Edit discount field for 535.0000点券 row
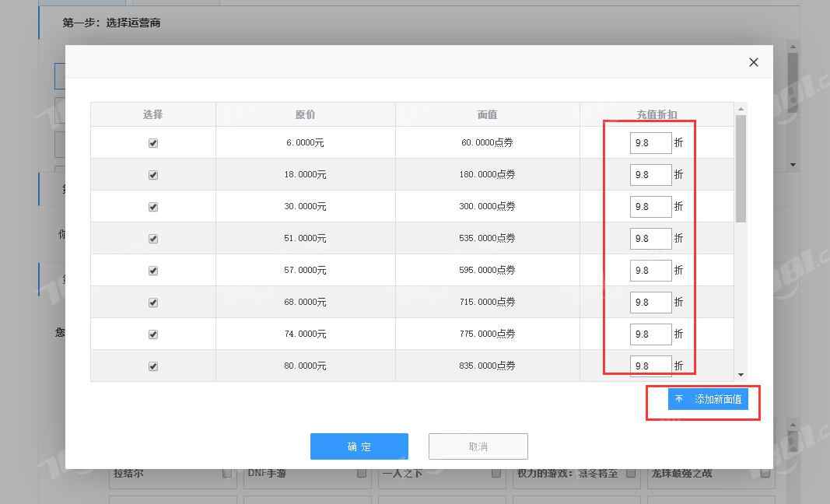 [650, 238]
